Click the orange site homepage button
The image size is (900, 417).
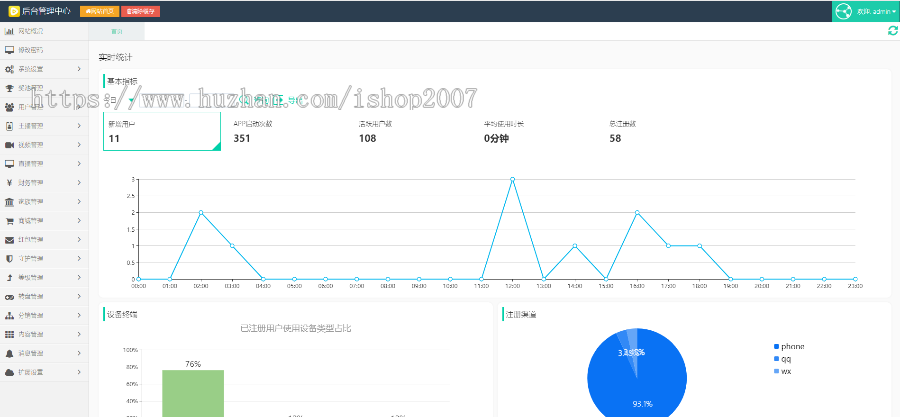pyautogui.click(x=99, y=11)
